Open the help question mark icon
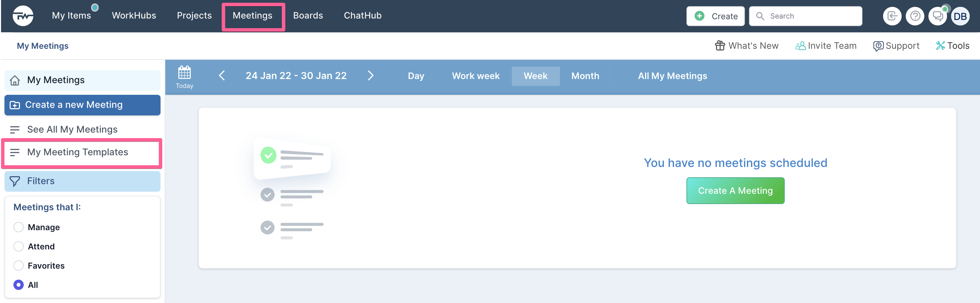The width and height of the screenshot is (980, 303). [x=915, y=16]
